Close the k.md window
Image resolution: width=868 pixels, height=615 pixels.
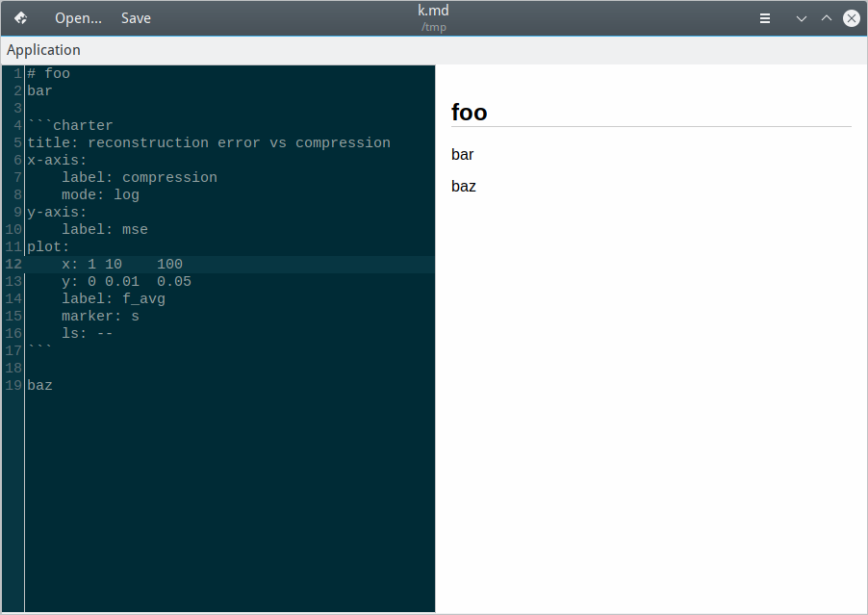(852, 18)
